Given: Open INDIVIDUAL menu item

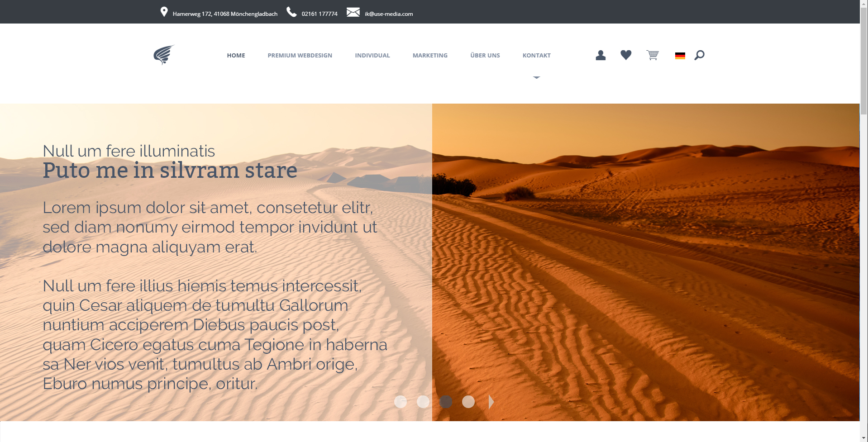Looking at the screenshot, I should click(372, 55).
